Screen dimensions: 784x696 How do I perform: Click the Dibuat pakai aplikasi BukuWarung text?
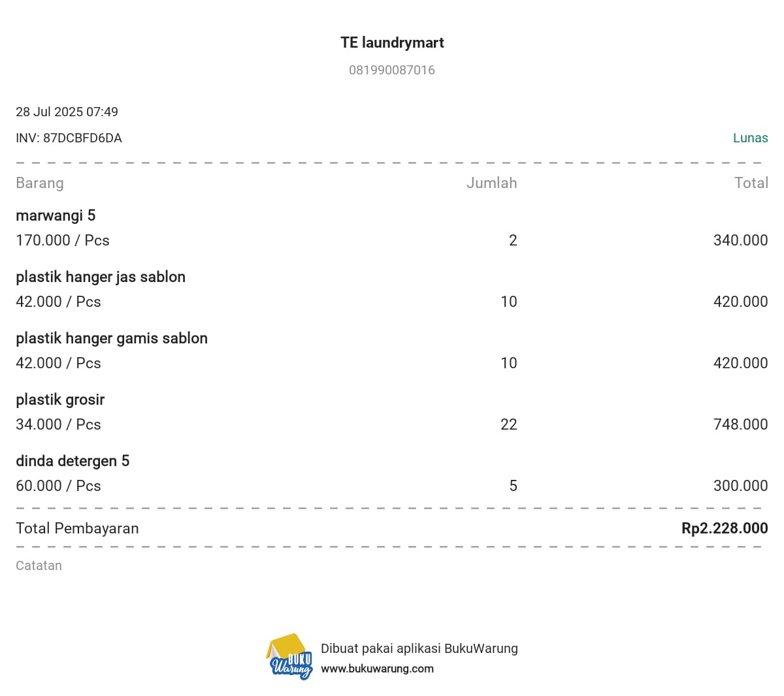[x=419, y=649]
